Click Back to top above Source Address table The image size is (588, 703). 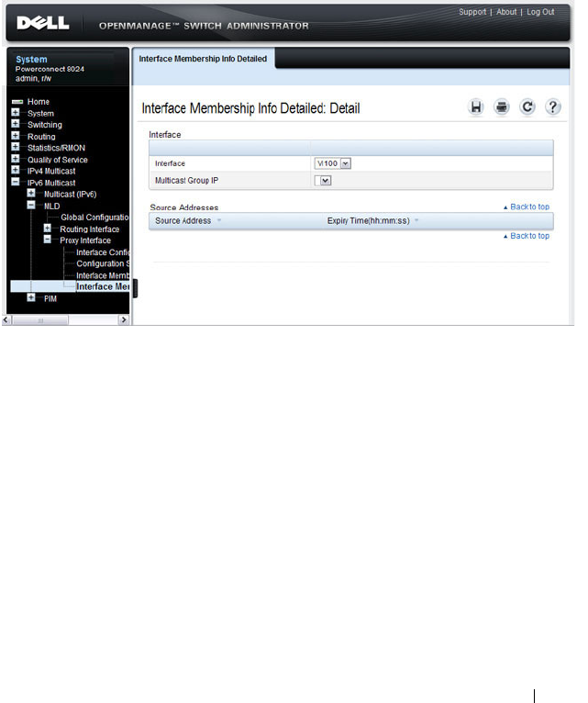[527, 206]
